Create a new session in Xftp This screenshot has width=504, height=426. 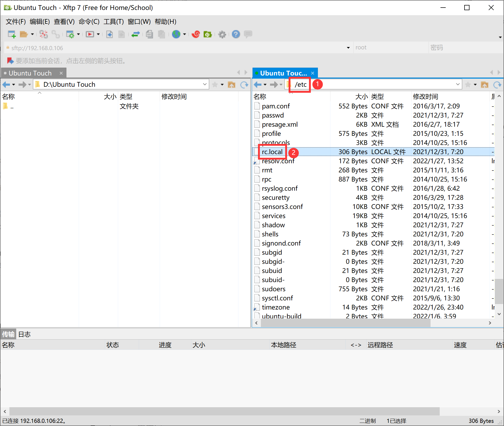point(12,34)
